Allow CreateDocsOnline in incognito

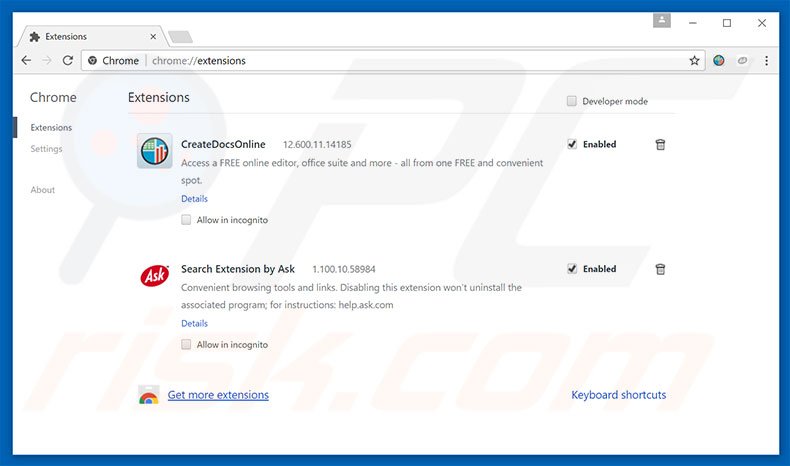(x=186, y=220)
